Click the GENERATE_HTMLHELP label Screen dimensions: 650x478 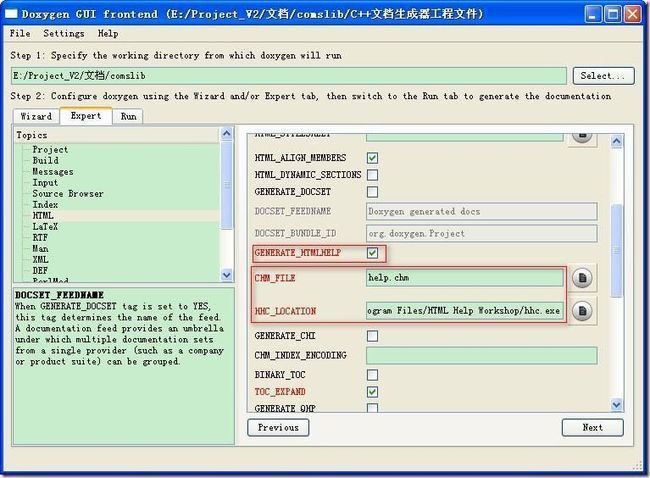tap(298, 253)
